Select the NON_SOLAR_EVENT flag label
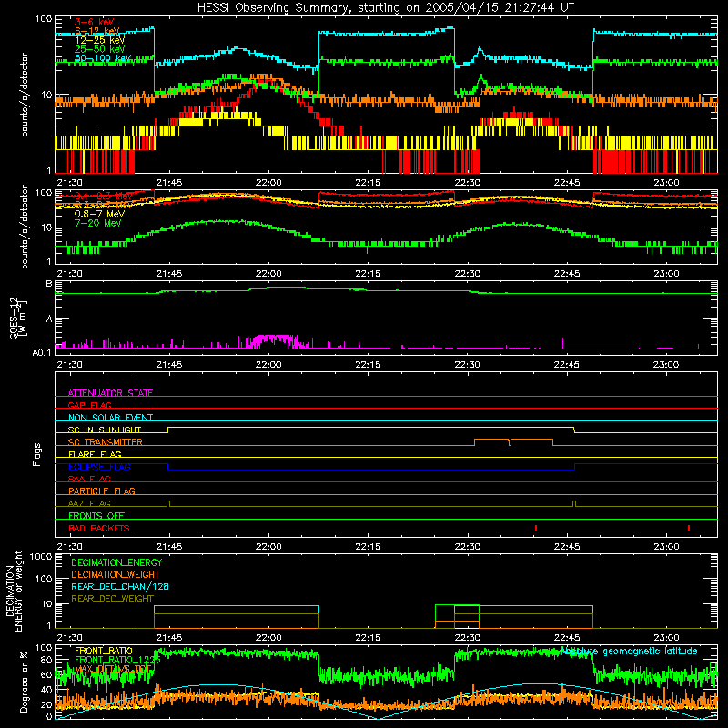This screenshot has height=728, width=728. click(110, 418)
